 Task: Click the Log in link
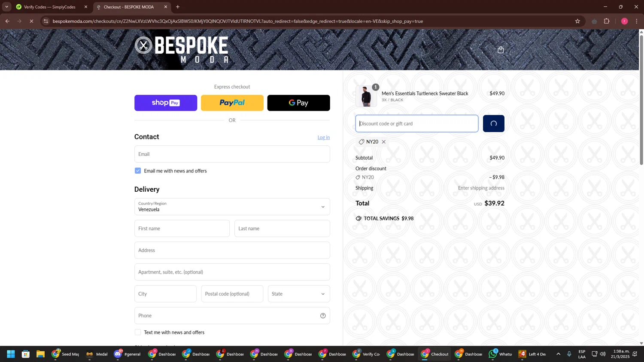click(x=324, y=137)
